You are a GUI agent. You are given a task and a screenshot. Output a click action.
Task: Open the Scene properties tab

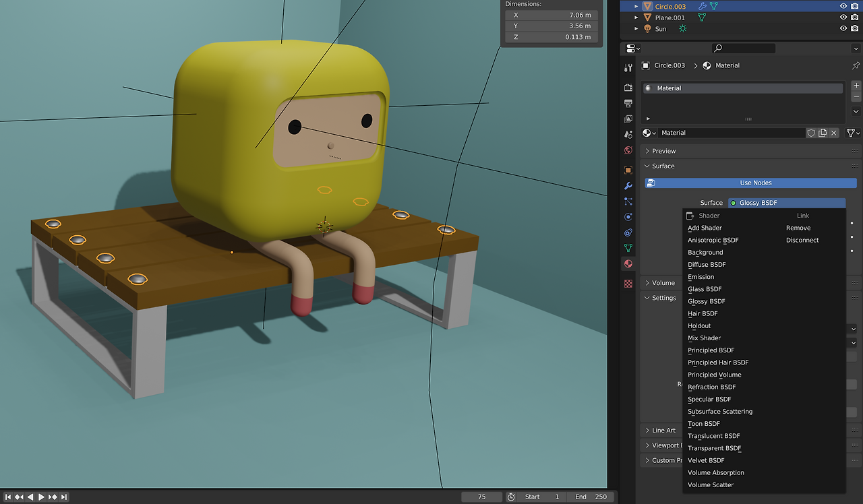(x=628, y=135)
